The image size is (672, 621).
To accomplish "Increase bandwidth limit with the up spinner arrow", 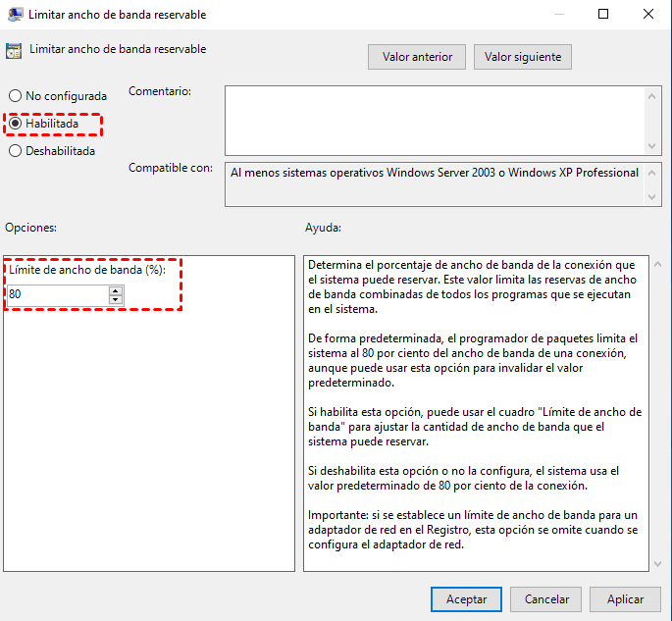I will (116, 290).
